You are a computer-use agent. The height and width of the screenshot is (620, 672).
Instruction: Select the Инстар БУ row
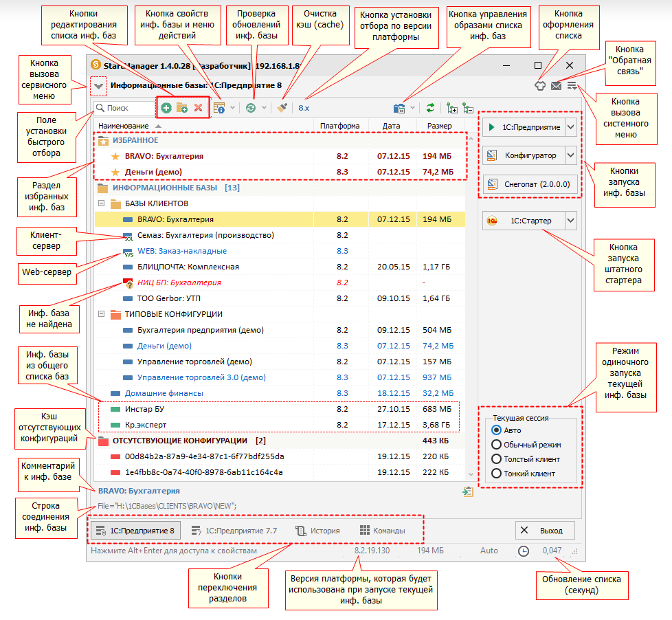(x=280, y=409)
